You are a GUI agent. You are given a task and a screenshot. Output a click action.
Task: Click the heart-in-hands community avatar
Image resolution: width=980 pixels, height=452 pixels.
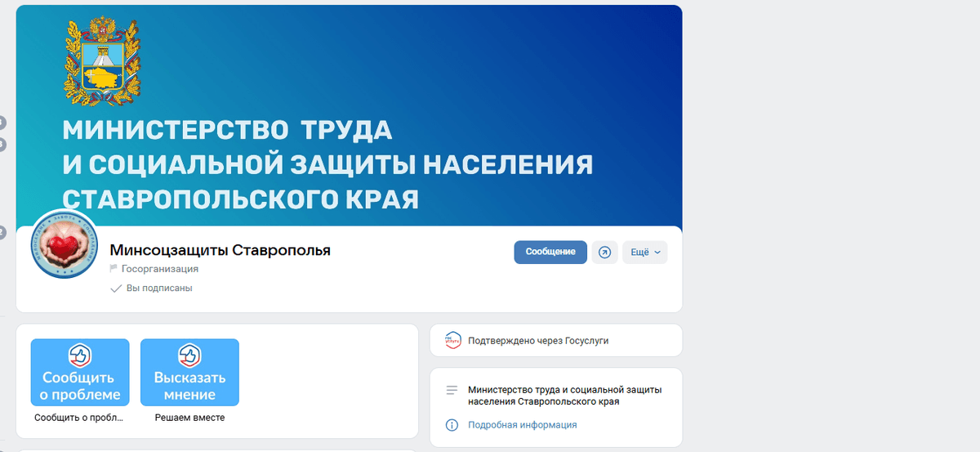(x=65, y=244)
